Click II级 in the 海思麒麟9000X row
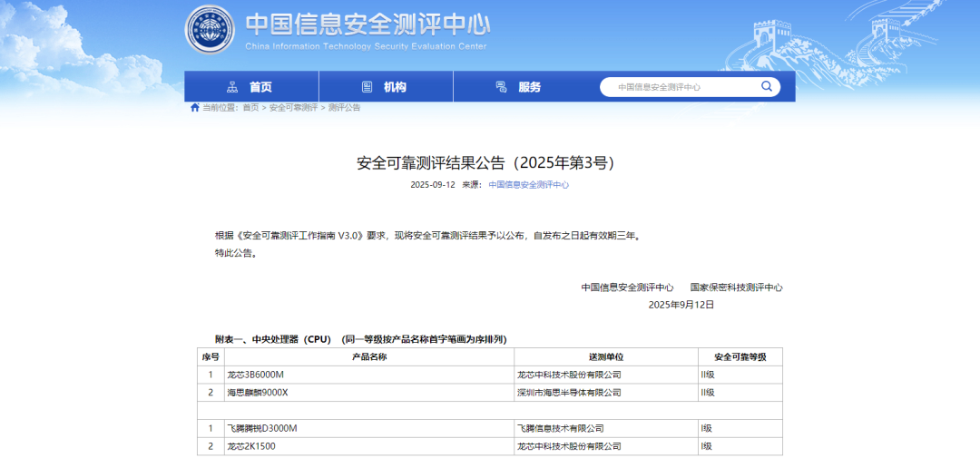 click(x=740, y=393)
